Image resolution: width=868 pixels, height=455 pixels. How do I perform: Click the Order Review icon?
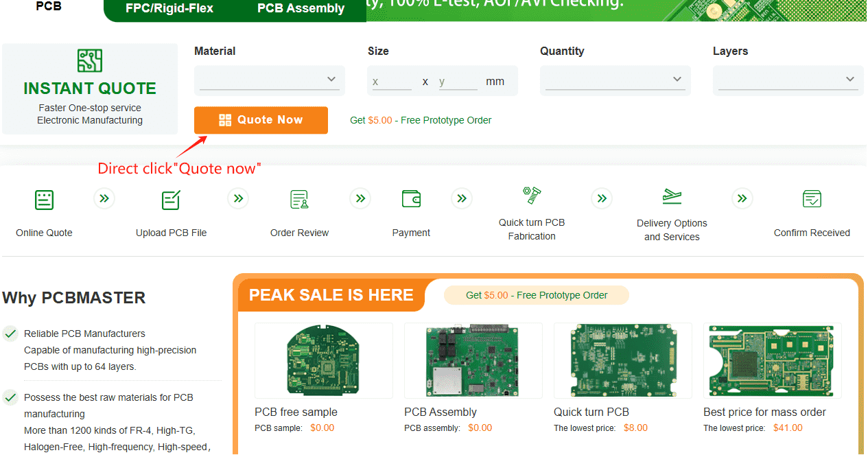299,200
